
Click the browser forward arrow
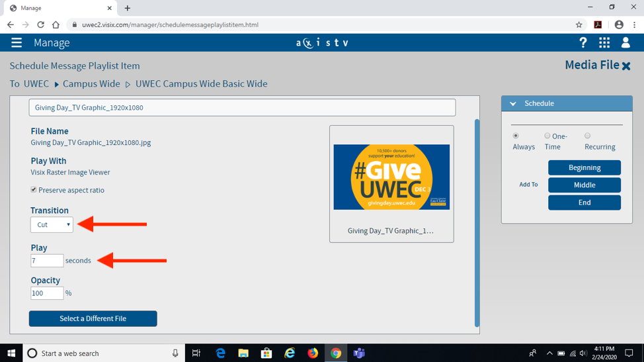[26, 24]
